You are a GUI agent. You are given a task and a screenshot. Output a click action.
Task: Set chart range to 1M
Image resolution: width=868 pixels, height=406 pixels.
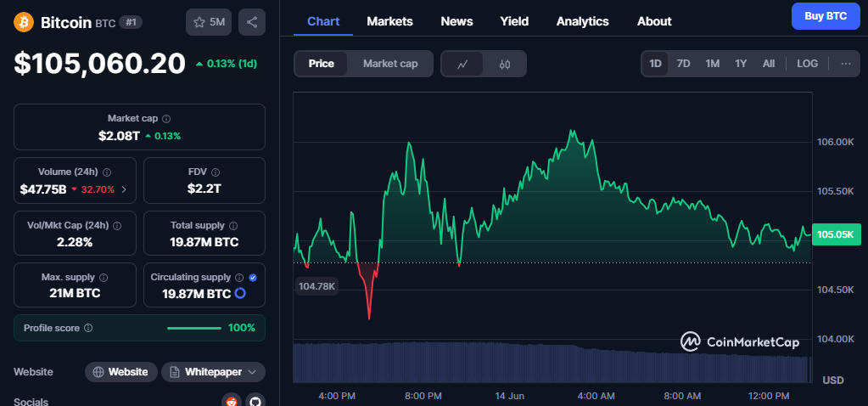click(713, 64)
